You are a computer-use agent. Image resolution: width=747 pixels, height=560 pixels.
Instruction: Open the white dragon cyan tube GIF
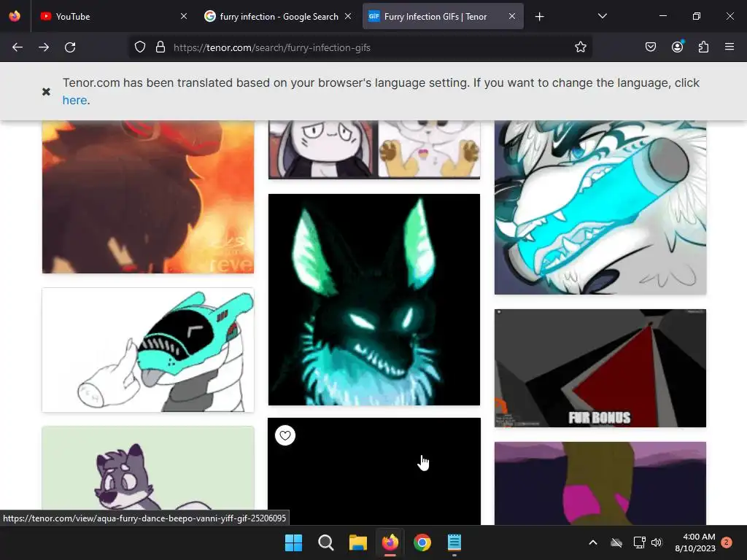click(x=600, y=207)
